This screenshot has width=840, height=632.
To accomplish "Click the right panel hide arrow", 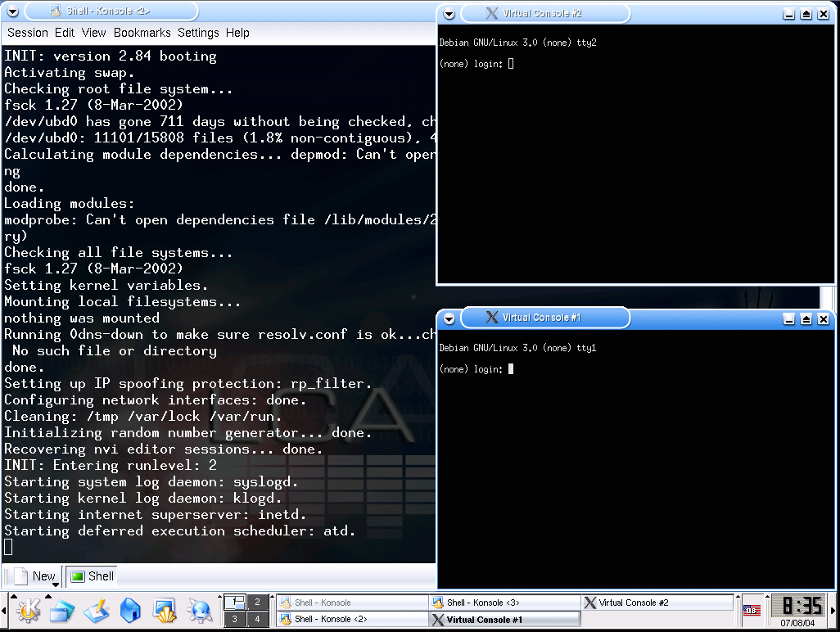I will [833, 611].
